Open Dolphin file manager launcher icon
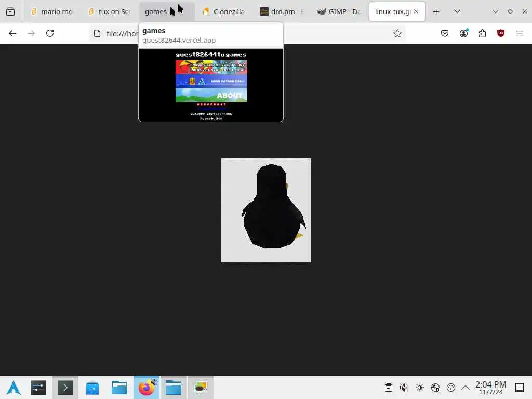 coord(119,388)
